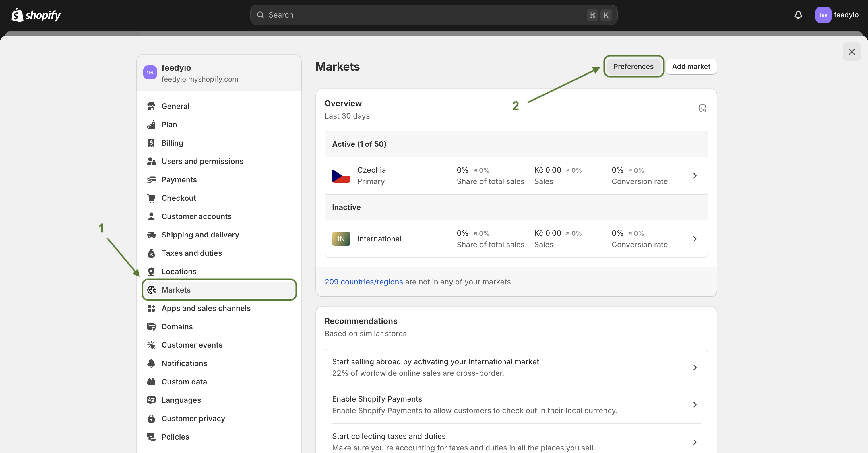Viewport: 868px width, 453px height.
Task: Click the feedyio store header in sidebar
Action: [x=219, y=73]
